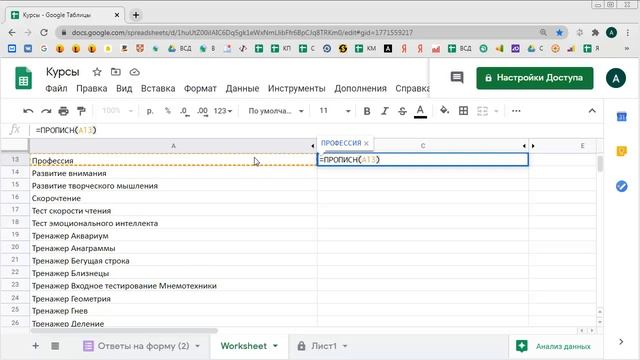Select row 20 header
This screenshot has height=360, width=640.
[x=15, y=247]
